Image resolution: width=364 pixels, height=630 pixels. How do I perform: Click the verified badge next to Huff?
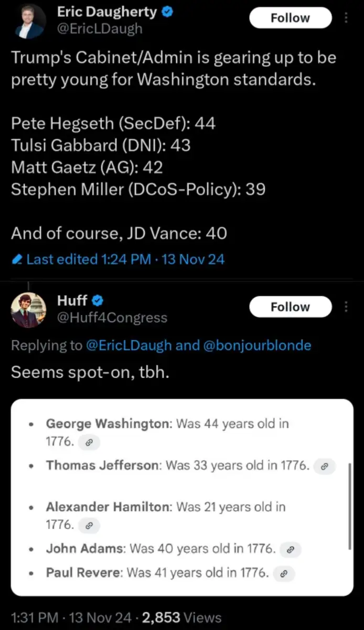click(x=98, y=301)
